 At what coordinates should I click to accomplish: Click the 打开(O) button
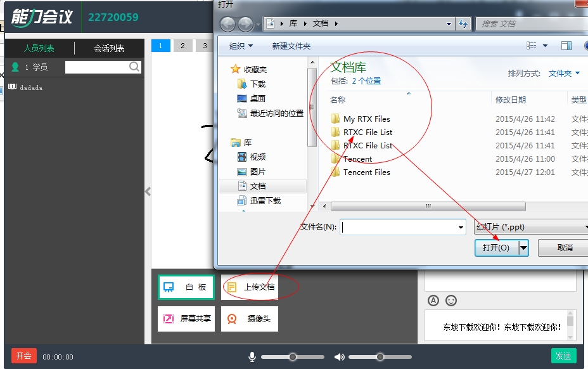(496, 248)
